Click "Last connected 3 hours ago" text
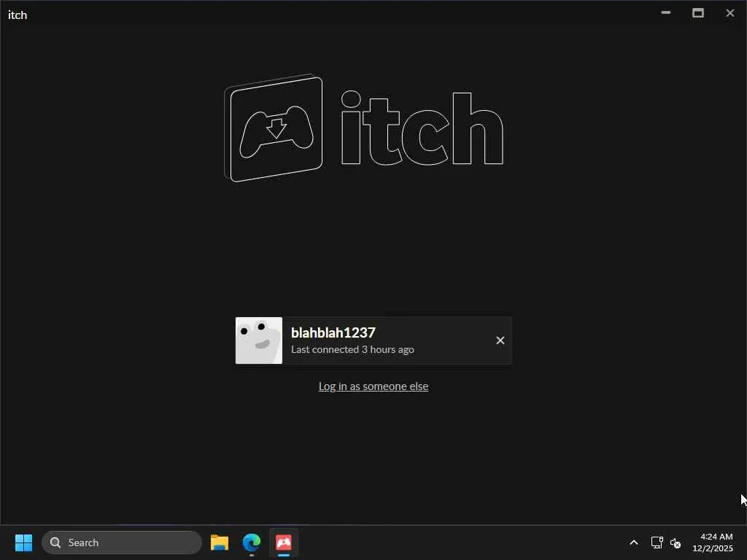The width and height of the screenshot is (747, 560). [352, 349]
